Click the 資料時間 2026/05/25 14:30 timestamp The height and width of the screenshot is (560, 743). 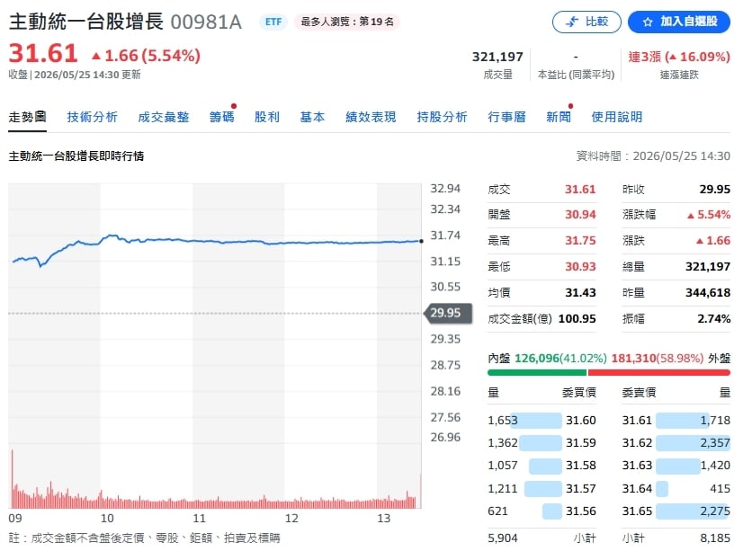[653, 156]
